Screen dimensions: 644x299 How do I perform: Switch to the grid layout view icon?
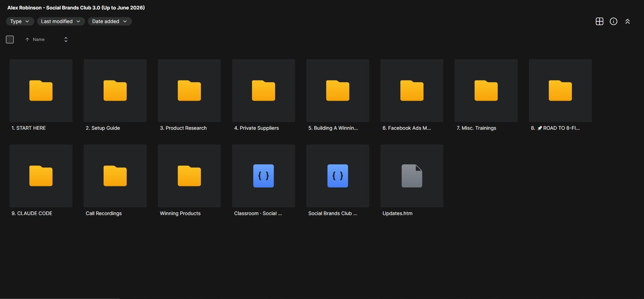599,21
